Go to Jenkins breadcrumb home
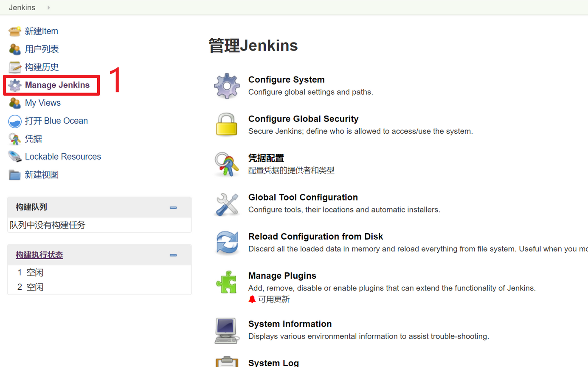The image size is (588, 367). coord(22,8)
